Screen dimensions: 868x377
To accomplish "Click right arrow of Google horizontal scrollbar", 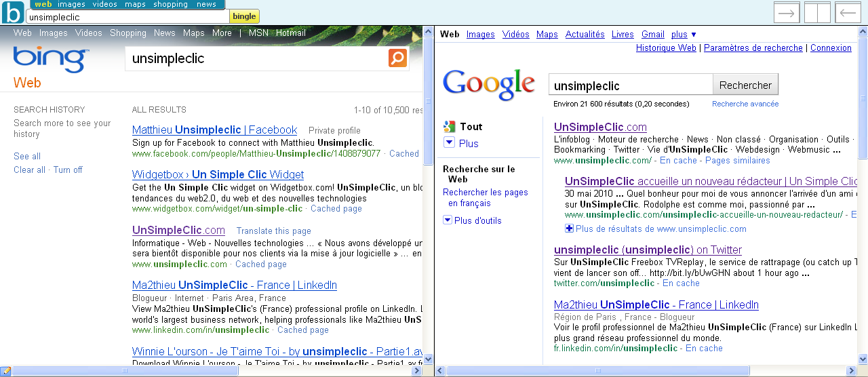I will pos(852,371).
